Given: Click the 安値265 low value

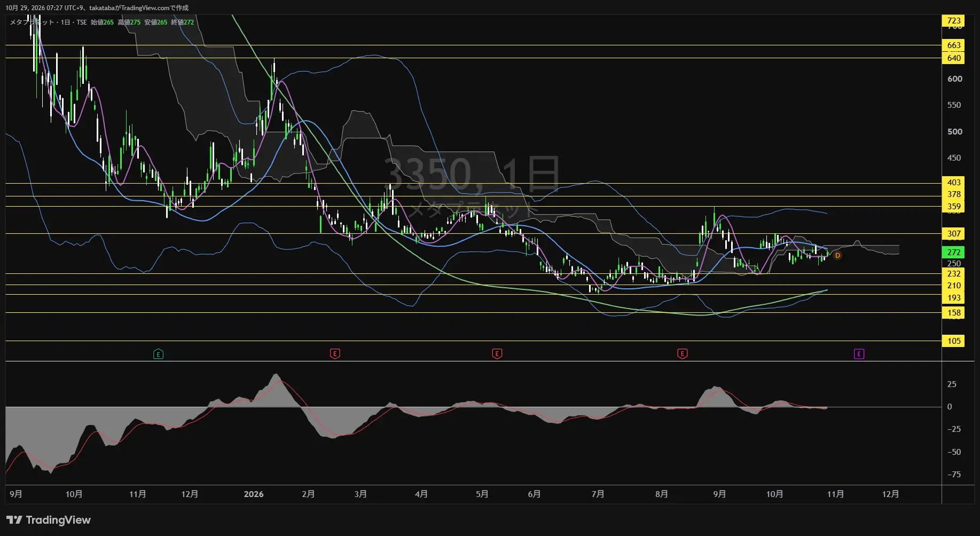Looking at the screenshot, I should pos(155,22).
